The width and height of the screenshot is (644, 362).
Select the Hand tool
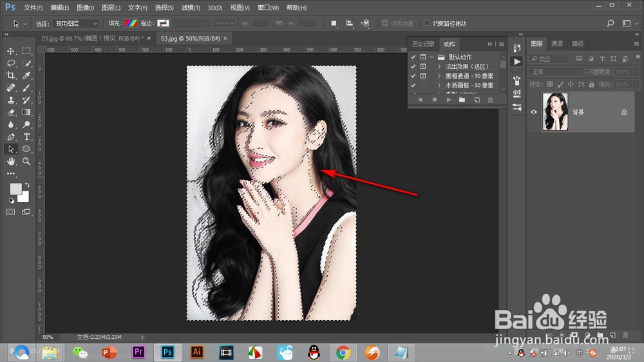[x=11, y=161]
